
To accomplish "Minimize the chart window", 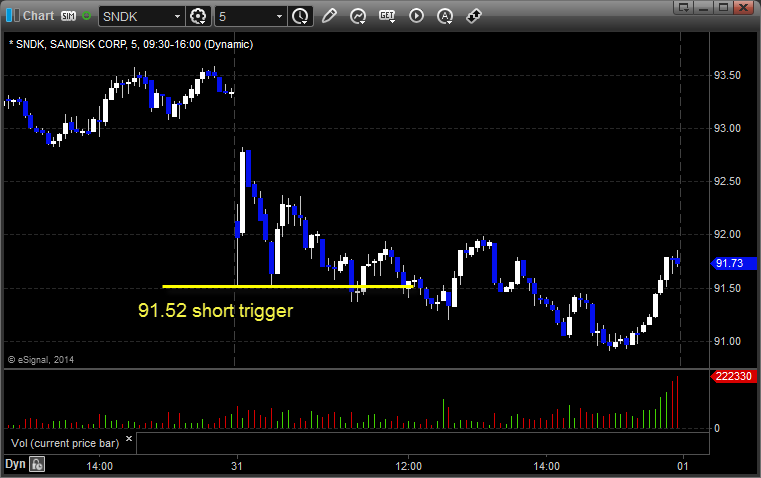I will (x=704, y=7).
